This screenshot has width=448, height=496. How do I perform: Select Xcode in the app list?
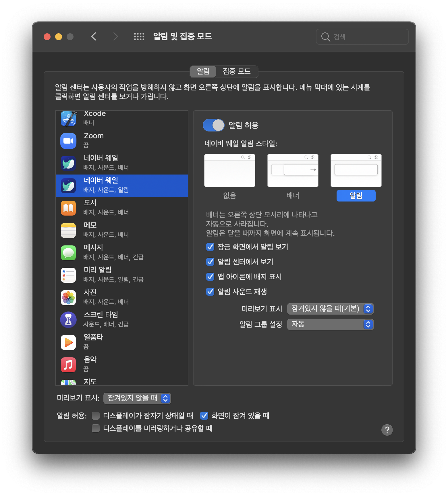(122, 119)
